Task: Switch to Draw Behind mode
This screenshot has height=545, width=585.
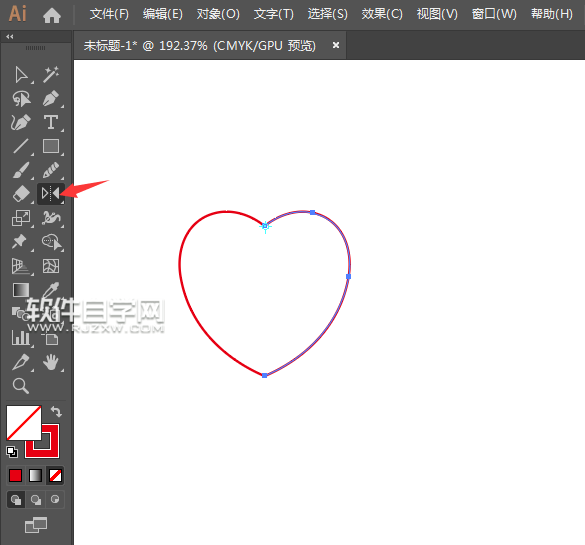Action: tap(36, 499)
